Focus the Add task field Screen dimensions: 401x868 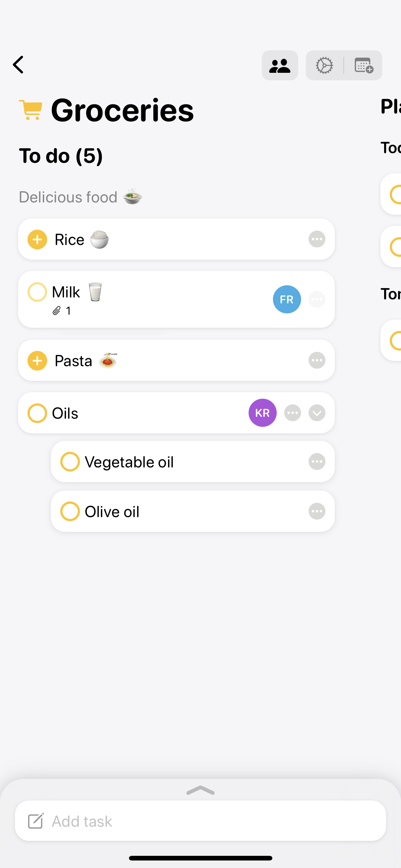click(x=200, y=821)
